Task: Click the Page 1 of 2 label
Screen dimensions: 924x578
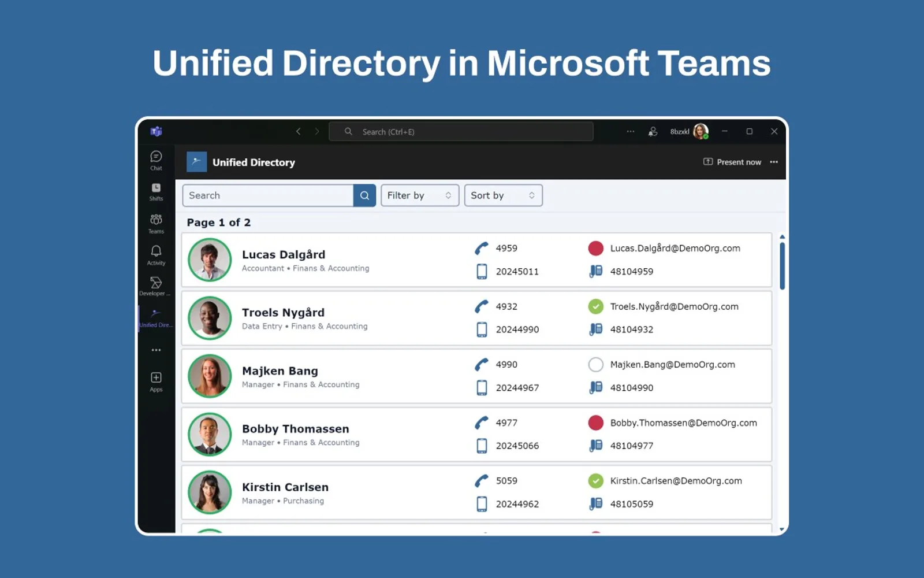Action: coord(219,223)
